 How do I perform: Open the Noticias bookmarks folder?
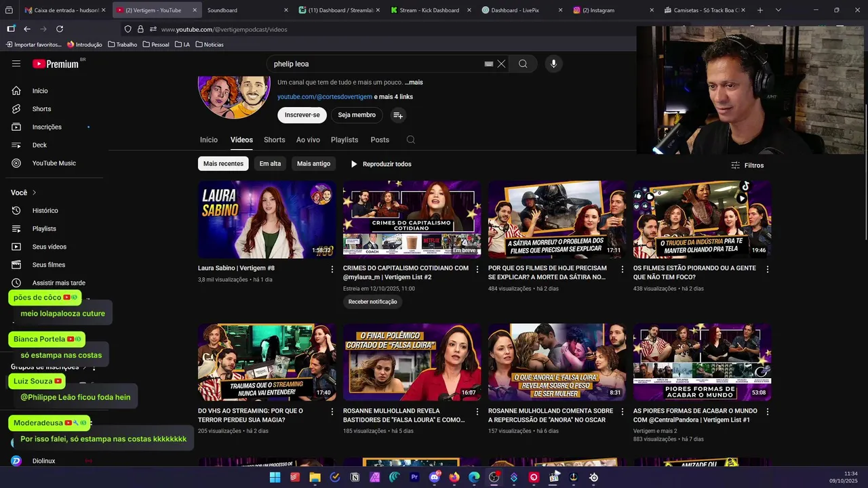pyautogui.click(x=210, y=45)
